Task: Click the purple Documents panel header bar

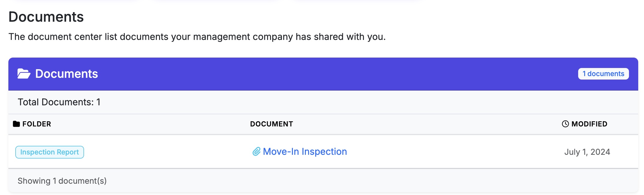Action: pyautogui.click(x=322, y=74)
